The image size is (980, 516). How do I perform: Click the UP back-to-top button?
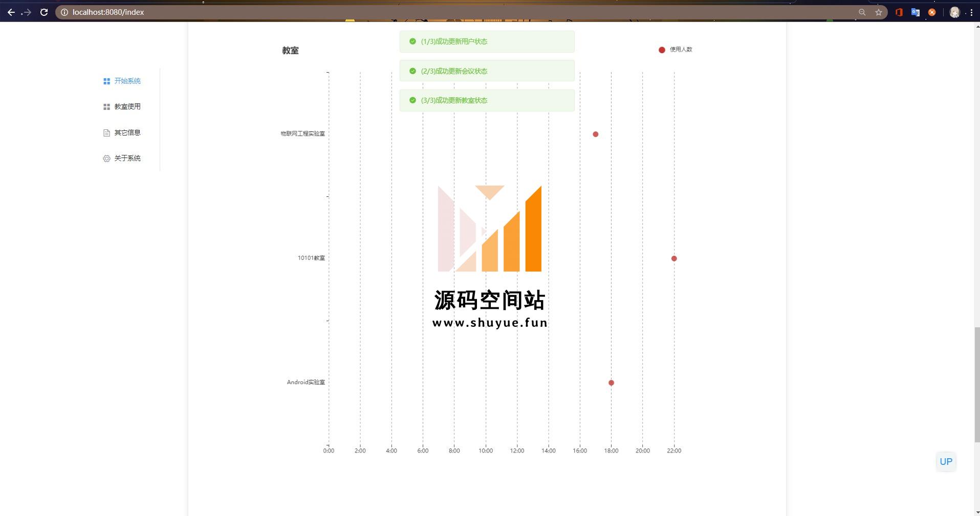click(x=946, y=461)
